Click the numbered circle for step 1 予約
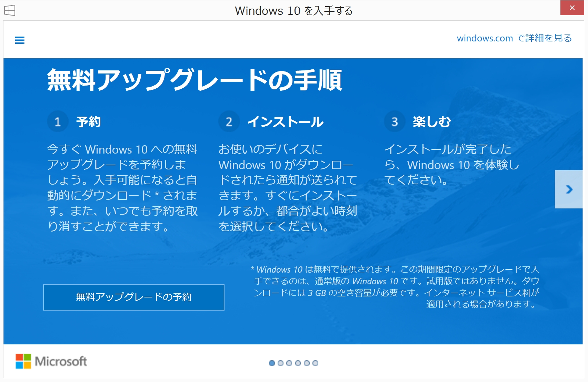This screenshot has width=588, height=382. (x=57, y=121)
